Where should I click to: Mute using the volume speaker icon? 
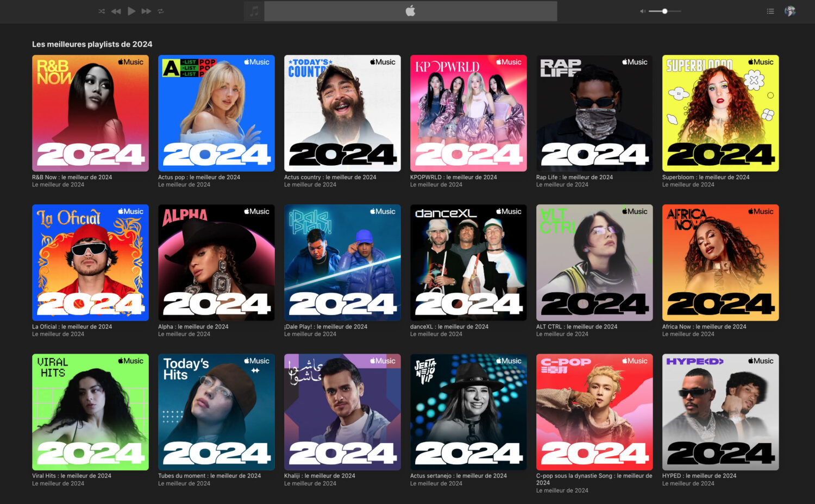tap(642, 11)
